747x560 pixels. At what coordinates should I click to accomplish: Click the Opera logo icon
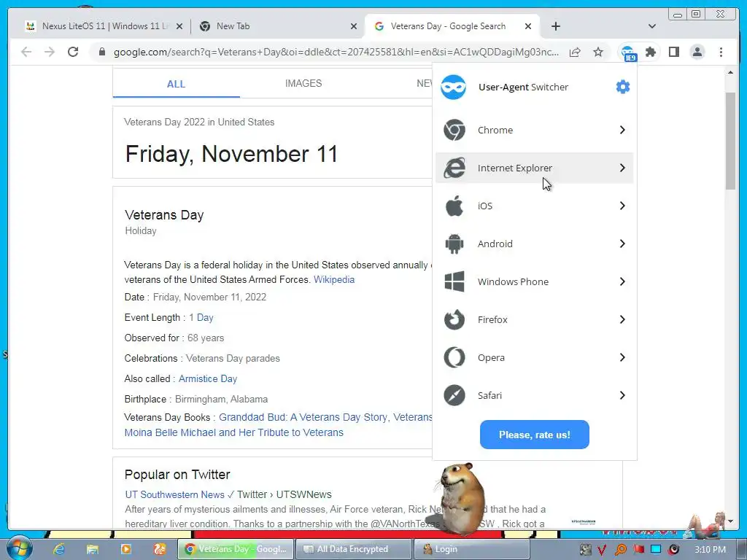pos(454,357)
